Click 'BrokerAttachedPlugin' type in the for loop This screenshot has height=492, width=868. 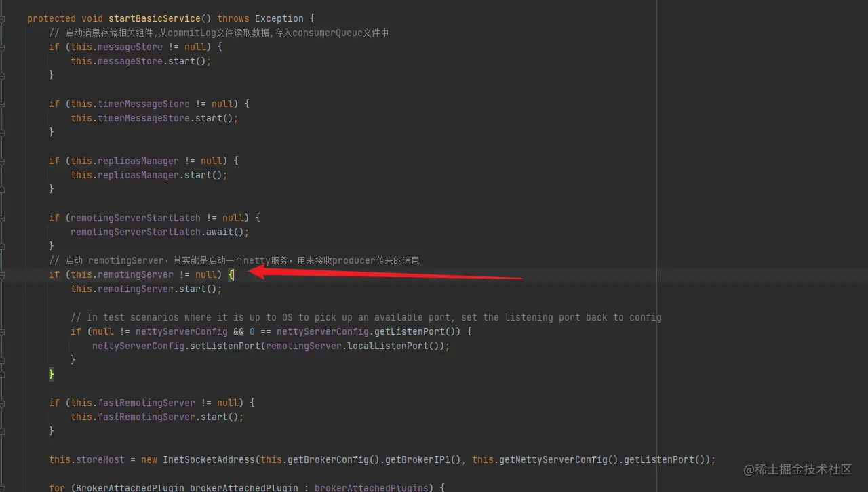click(x=130, y=487)
